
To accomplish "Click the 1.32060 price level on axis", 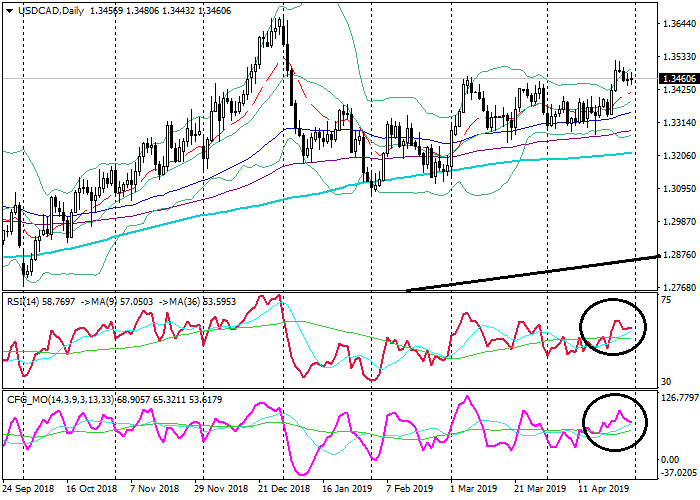I will coord(679,156).
